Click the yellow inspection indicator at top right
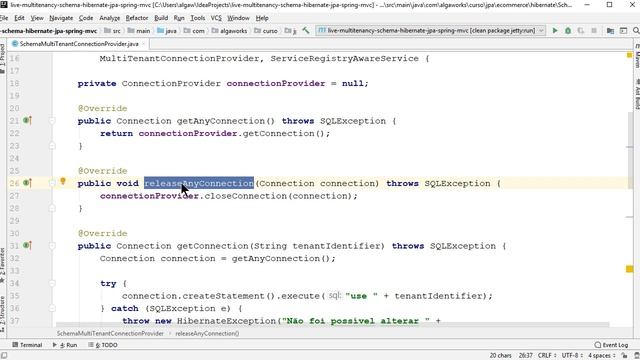This screenshot has width=640, height=360. pos(629,55)
